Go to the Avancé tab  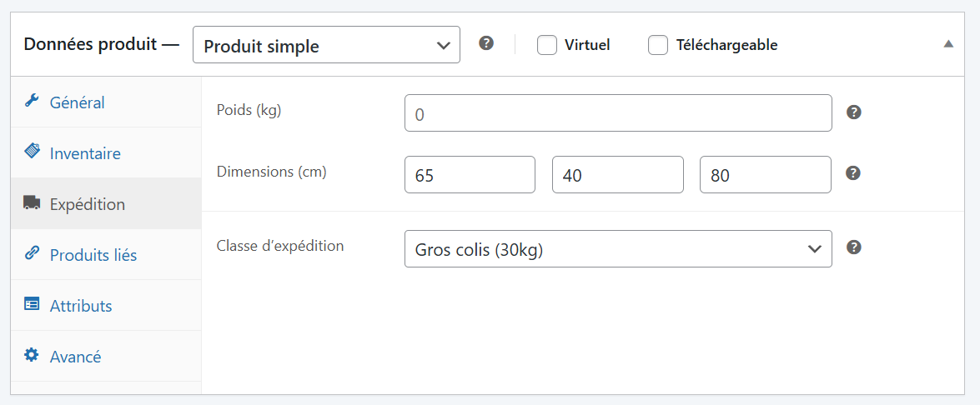coord(75,357)
